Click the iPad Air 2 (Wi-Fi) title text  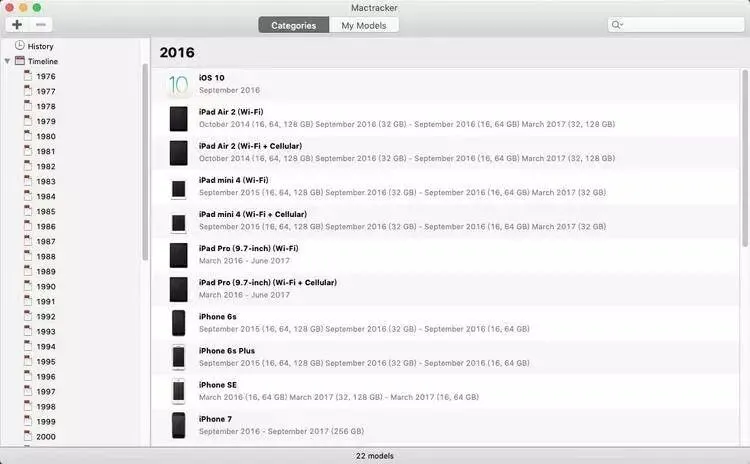231,112
